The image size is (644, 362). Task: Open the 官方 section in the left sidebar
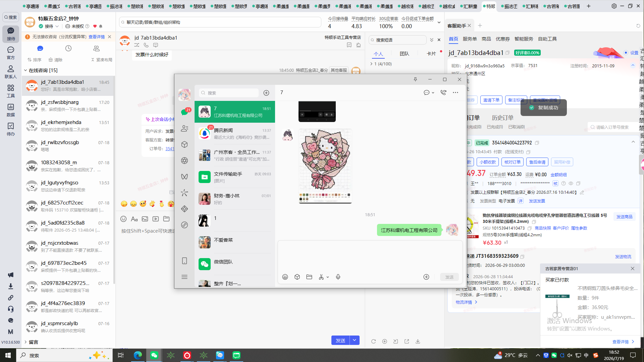point(11,53)
